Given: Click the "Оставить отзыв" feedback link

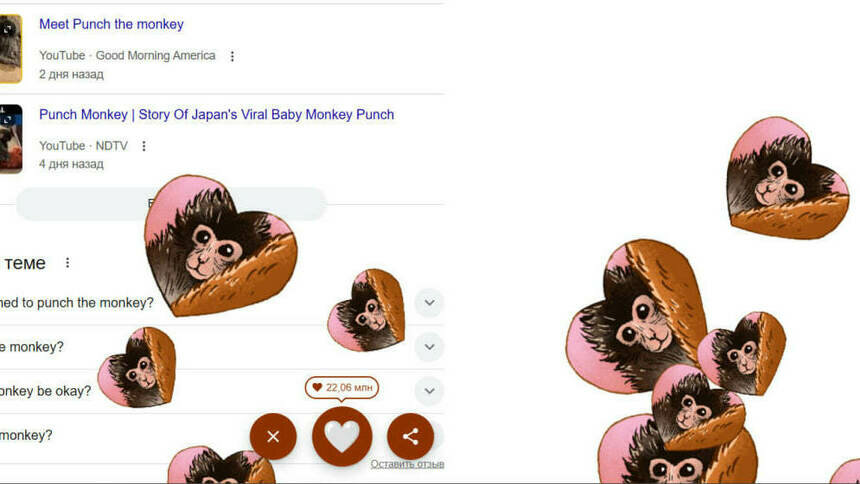Looking at the screenshot, I should (x=406, y=464).
